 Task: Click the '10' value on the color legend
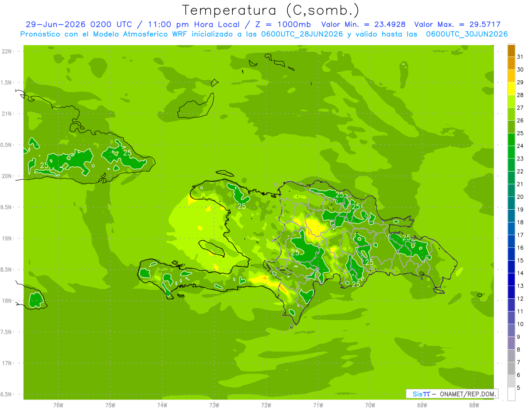coord(520,324)
